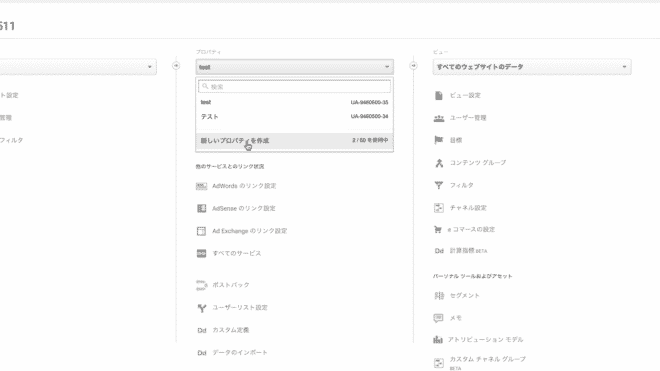660x371 pixels.
Task: Open ポストバック settings
Action: point(231,285)
